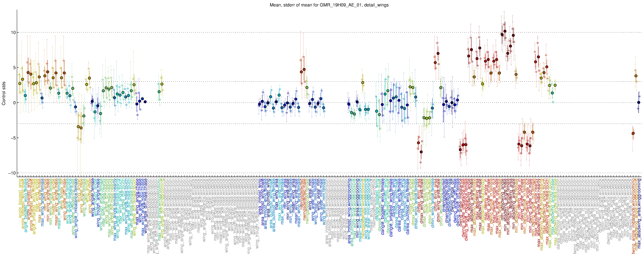Click the rightmost navy data point near zero
The height and width of the screenshot is (254, 644).
(639, 102)
